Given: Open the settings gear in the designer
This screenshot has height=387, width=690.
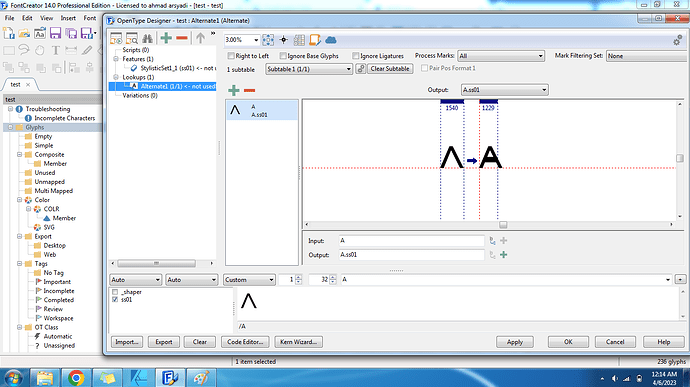Looking at the screenshot, I should point(677,41).
